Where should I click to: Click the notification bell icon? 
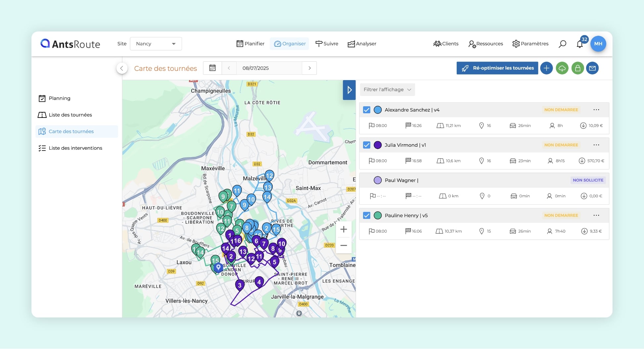pyautogui.click(x=579, y=44)
